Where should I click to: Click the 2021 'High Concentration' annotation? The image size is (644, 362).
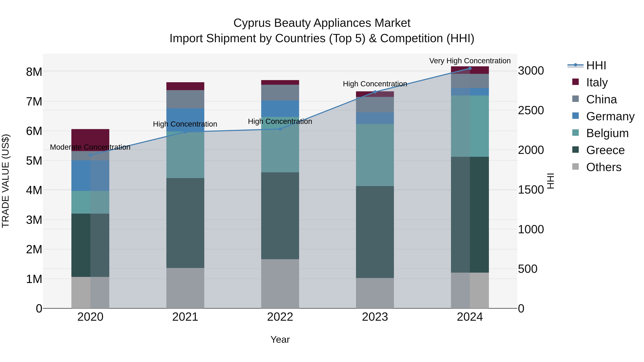(x=185, y=124)
